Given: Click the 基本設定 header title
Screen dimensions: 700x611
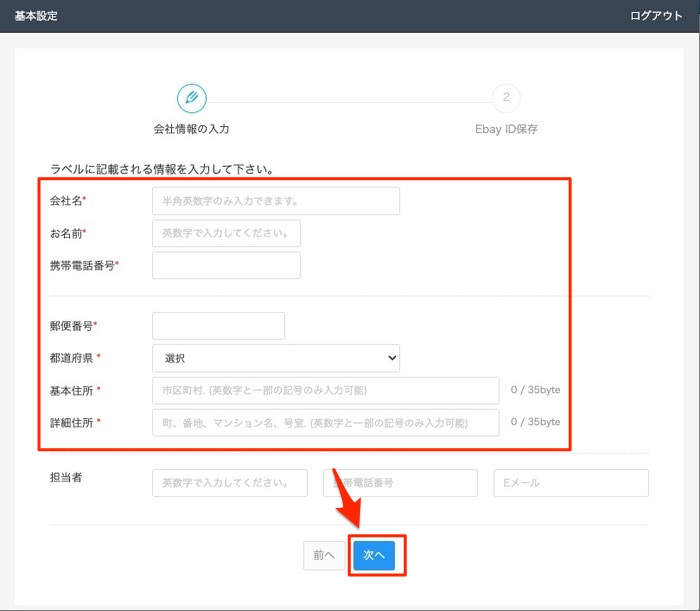Looking at the screenshot, I should click(35, 16).
